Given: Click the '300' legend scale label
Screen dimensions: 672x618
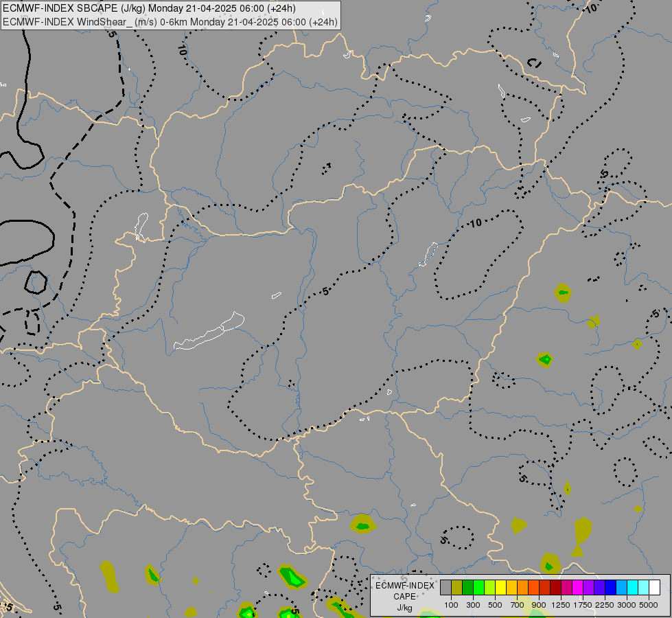Looking at the screenshot, I should click(x=473, y=605).
